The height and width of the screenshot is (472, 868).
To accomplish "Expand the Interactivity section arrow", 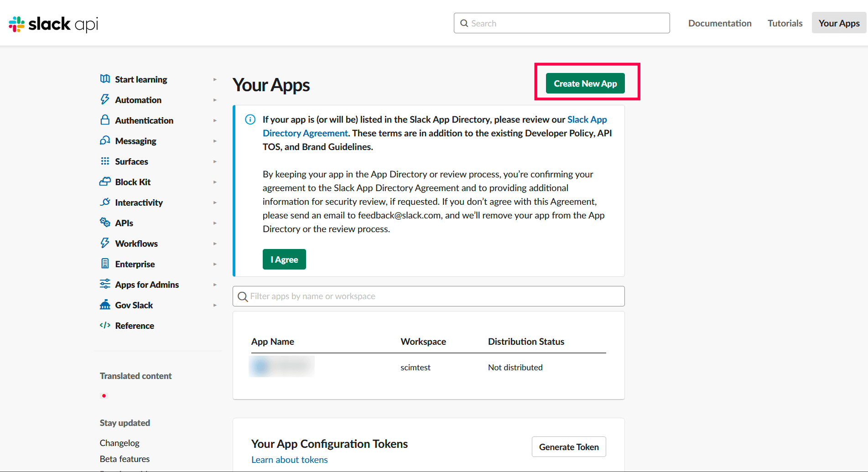I will [215, 202].
